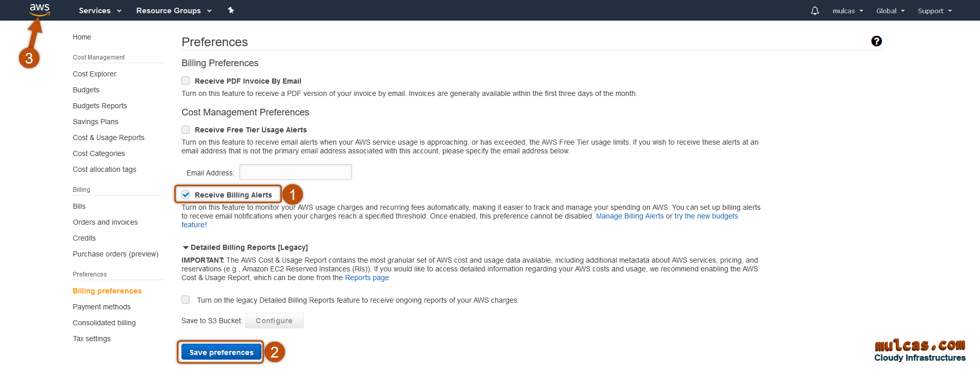The height and width of the screenshot is (375, 980).
Task: Go to Cost Explorer in sidebar
Action: tap(94, 74)
